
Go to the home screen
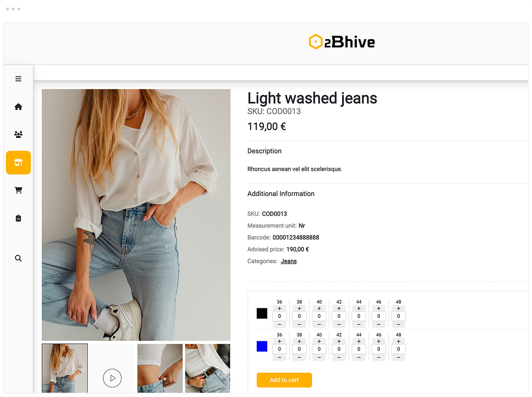(x=18, y=106)
